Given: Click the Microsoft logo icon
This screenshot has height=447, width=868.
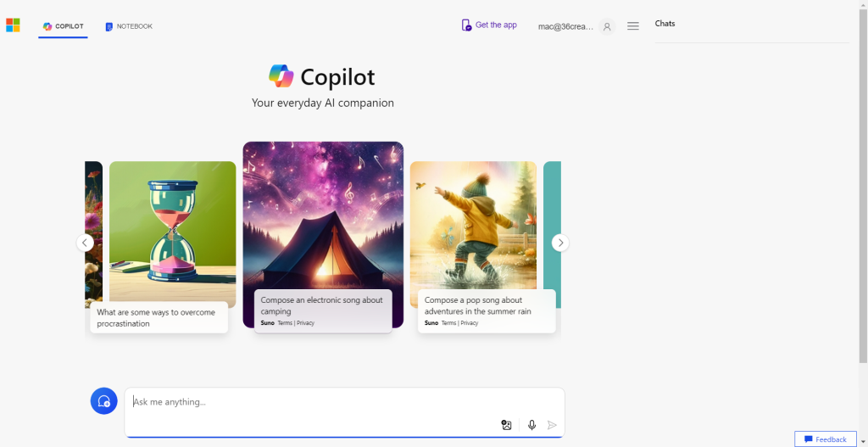Looking at the screenshot, I should pos(13,25).
